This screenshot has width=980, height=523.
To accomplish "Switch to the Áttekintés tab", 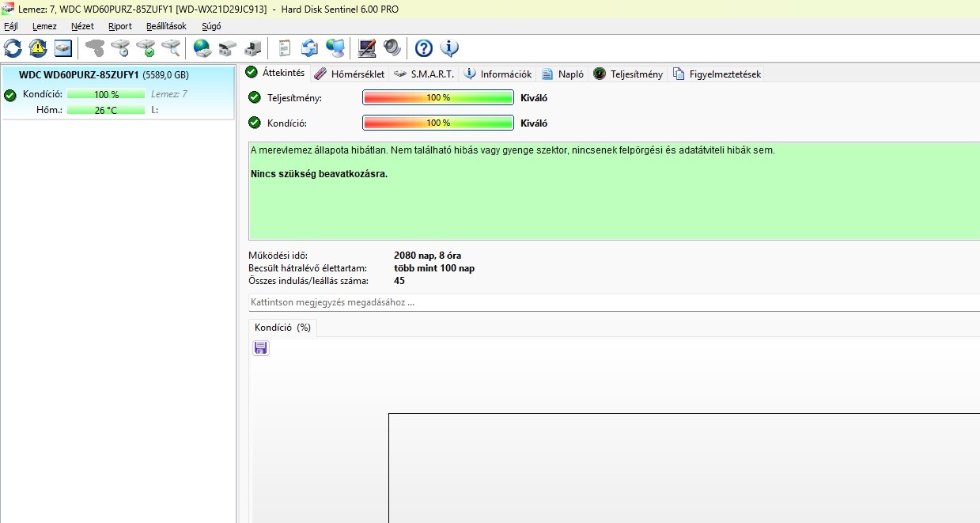I will coord(275,73).
